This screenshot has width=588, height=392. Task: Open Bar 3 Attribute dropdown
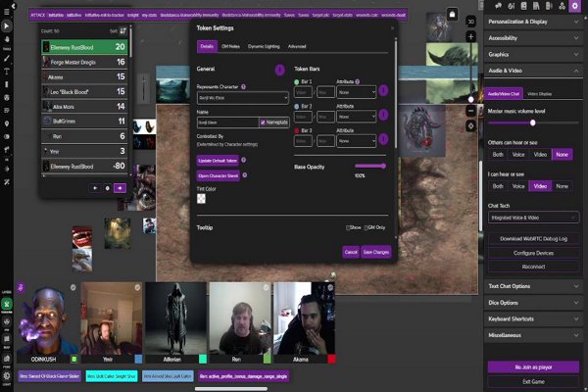click(357, 141)
